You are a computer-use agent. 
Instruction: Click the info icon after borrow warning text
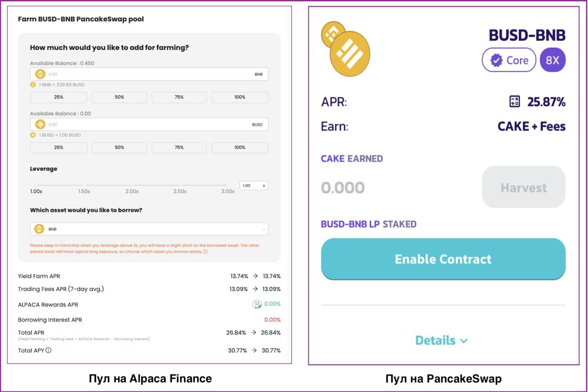[205, 252]
